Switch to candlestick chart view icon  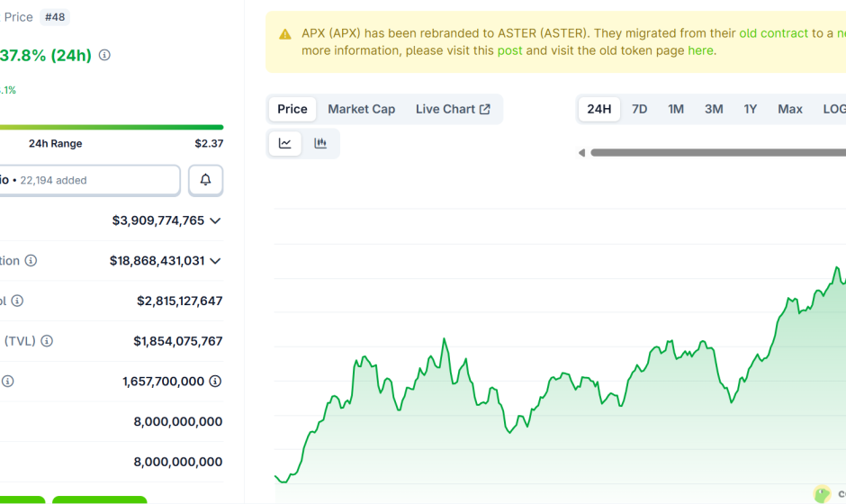(x=320, y=143)
